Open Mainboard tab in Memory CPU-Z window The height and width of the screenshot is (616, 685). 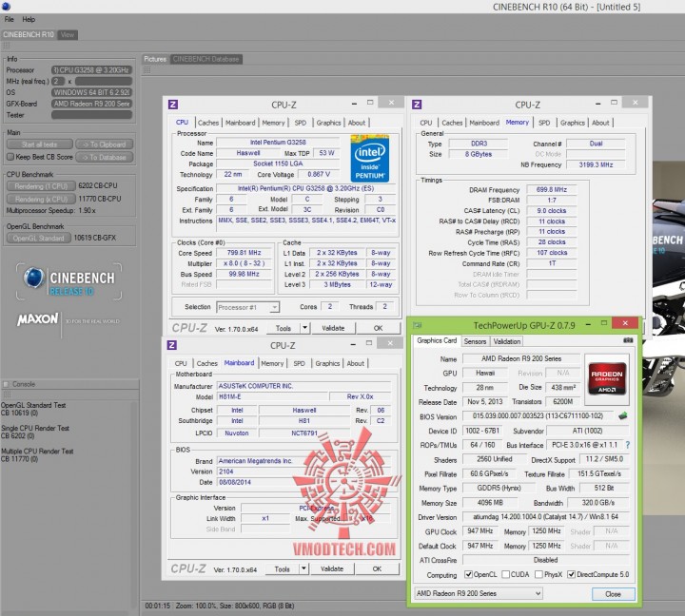[x=484, y=123]
